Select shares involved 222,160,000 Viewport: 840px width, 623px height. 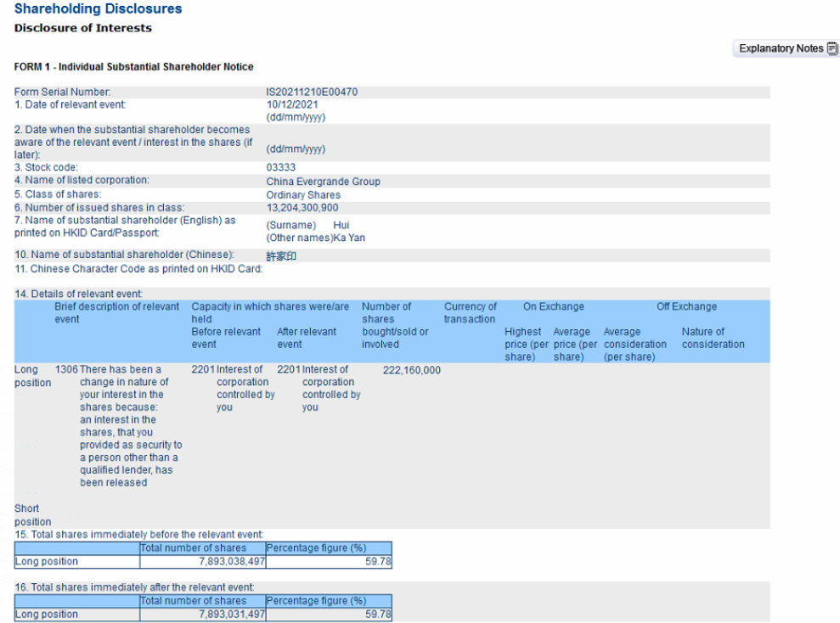pos(411,370)
